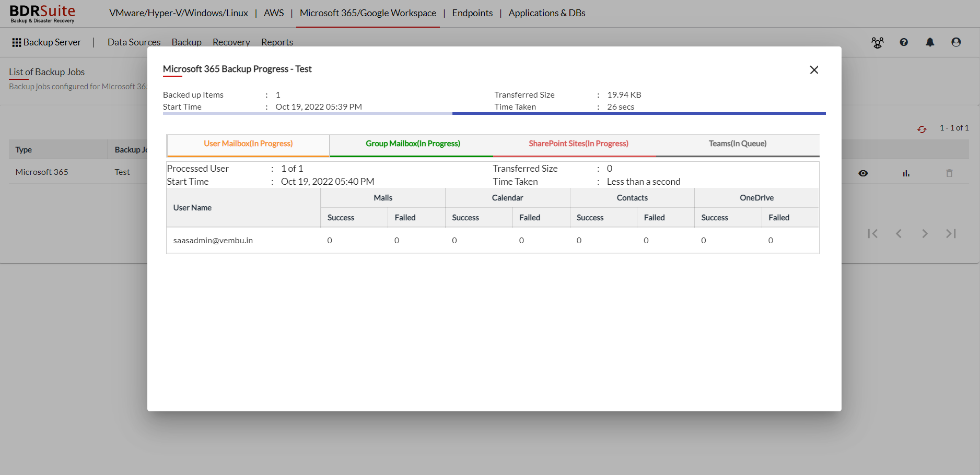Open the bar chart report icon for Test job

tap(906, 173)
